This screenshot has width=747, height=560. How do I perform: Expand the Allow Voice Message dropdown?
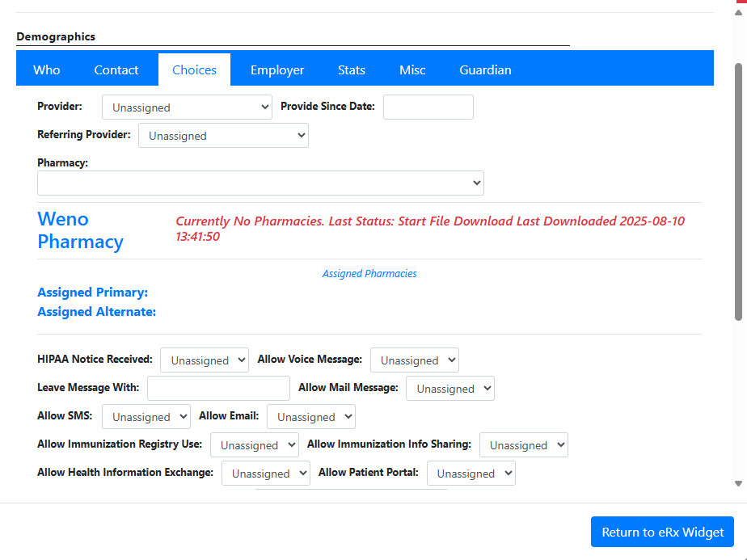pyautogui.click(x=414, y=360)
